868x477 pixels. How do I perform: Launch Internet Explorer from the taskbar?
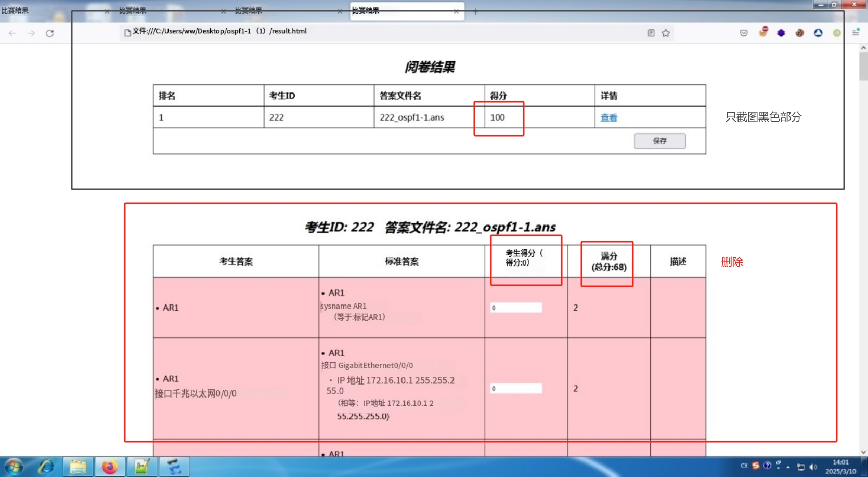[x=46, y=467]
